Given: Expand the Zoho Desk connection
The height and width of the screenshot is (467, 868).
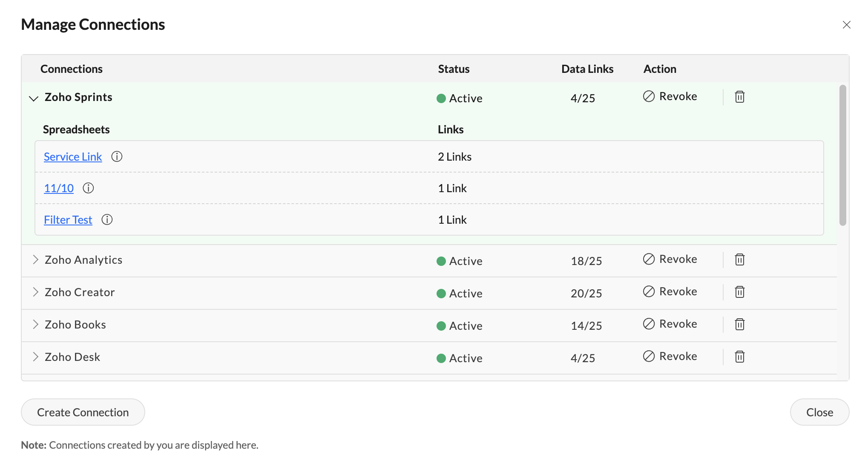Looking at the screenshot, I should click(35, 357).
